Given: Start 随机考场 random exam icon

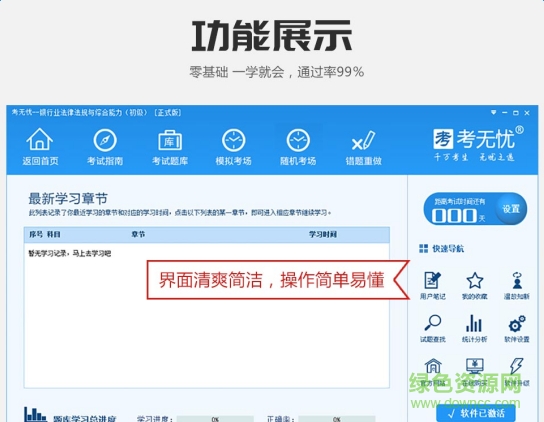Looking at the screenshot, I should pos(298,140).
